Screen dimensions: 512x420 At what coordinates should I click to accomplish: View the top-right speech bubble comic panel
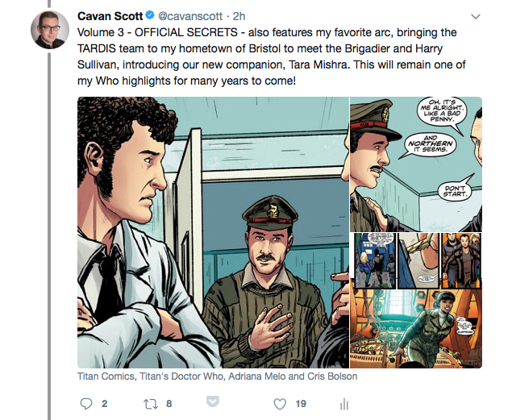(x=415, y=164)
